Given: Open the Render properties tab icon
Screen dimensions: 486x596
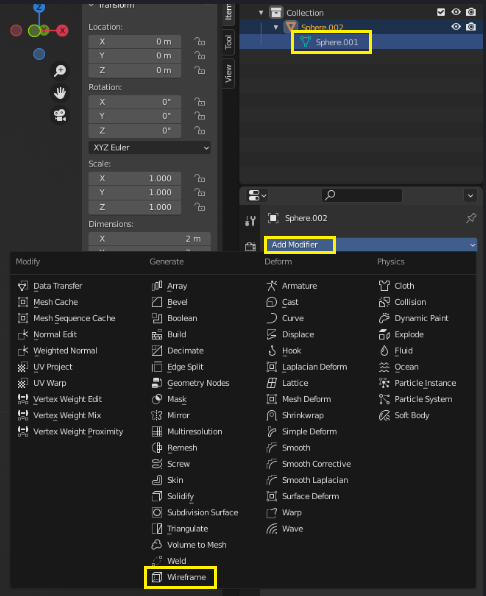Looking at the screenshot, I should click(250, 246).
